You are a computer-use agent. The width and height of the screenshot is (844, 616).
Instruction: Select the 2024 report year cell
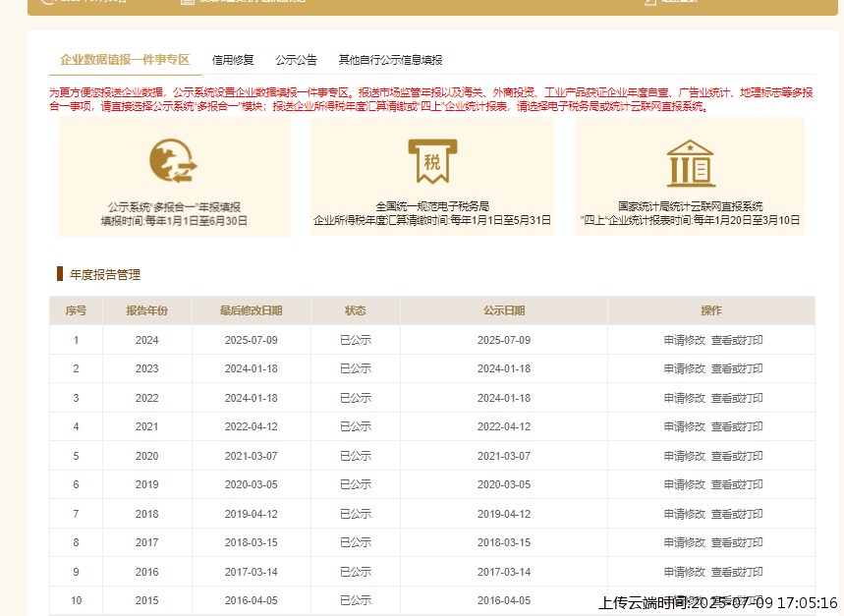[147, 340]
